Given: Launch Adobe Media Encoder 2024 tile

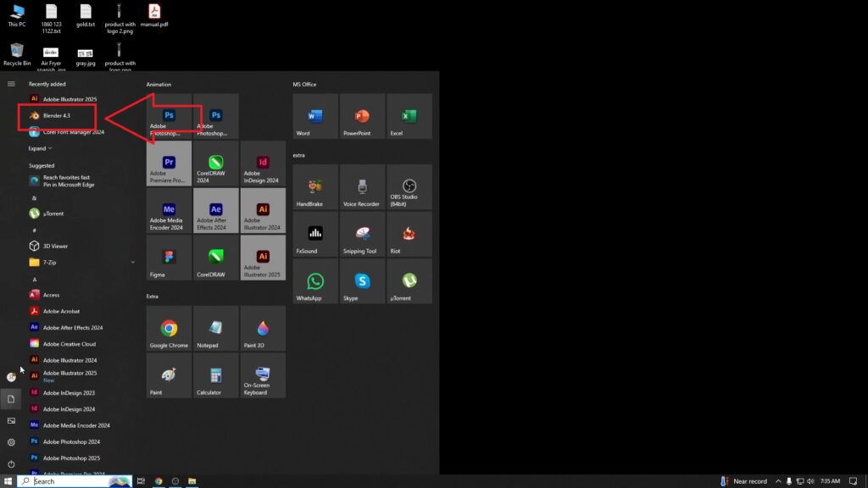Looking at the screenshot, I should (x=169, y=210).
